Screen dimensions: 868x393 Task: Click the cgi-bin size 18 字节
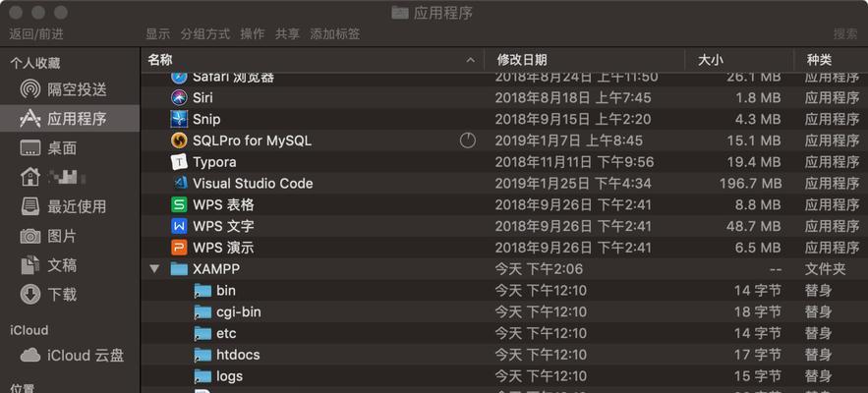pos(758,312)
